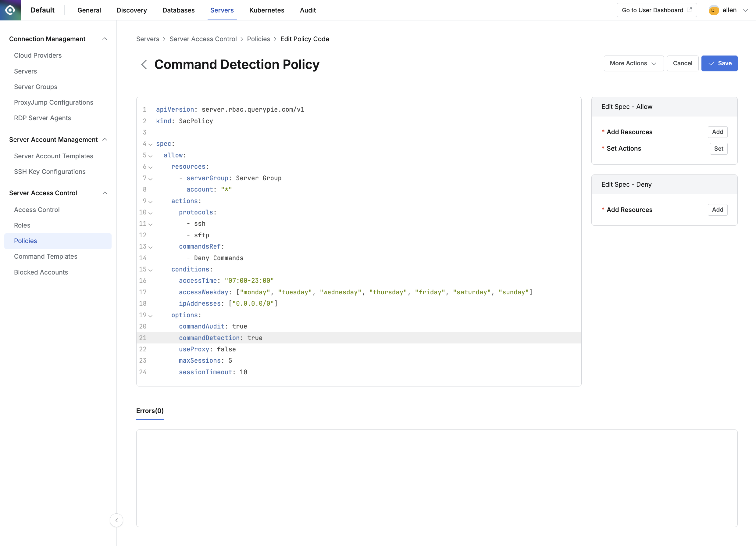
Task: Click Add in the Edit Spec Deny panel
Action: 717,210
